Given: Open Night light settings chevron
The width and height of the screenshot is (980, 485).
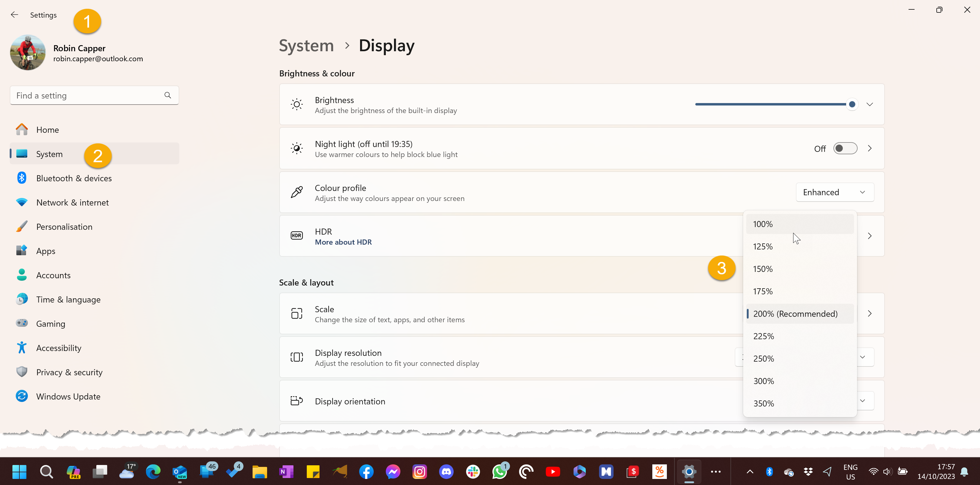Looking at the screenshot, I should [870, 149].
